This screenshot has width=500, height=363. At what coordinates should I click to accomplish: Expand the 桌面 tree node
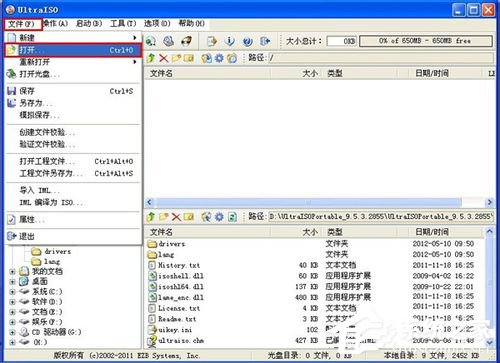click(x=13, y=282)
